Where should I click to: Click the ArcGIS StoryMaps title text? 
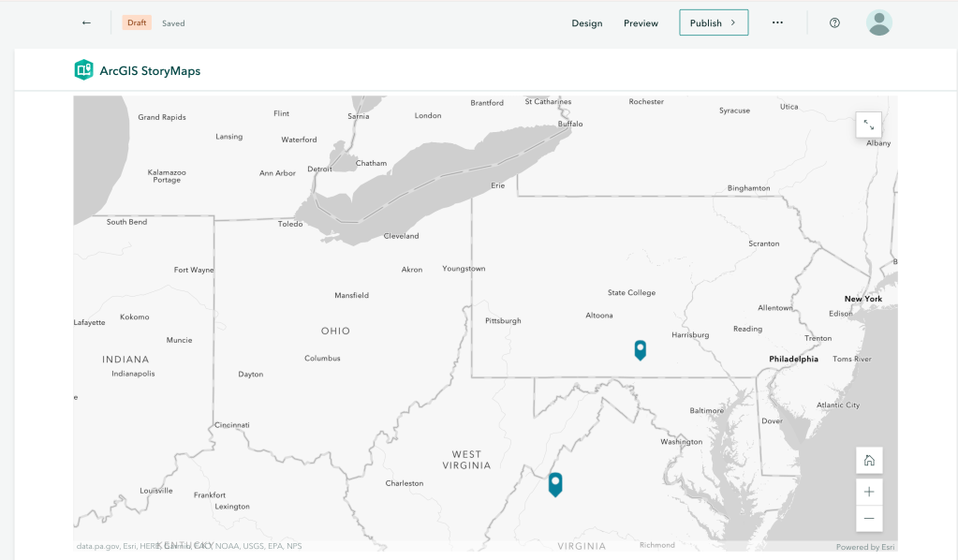(150, 71)
